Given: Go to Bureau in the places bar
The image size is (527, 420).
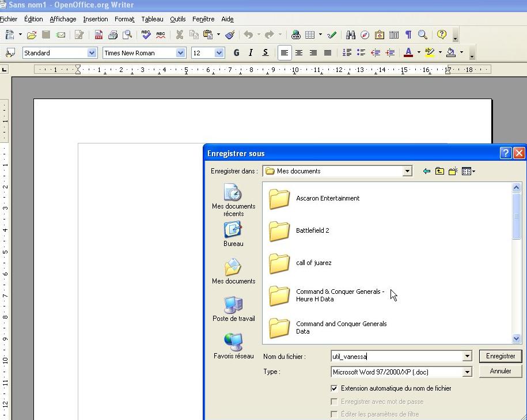Looking at the screenshot, I should [x=233, y=234].
